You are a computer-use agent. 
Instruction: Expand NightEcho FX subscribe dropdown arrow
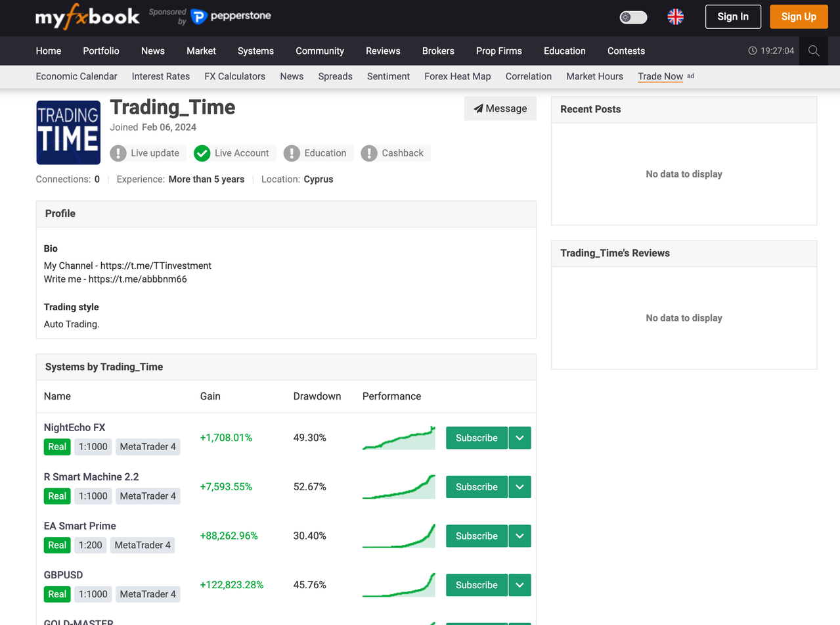point(519,438)
